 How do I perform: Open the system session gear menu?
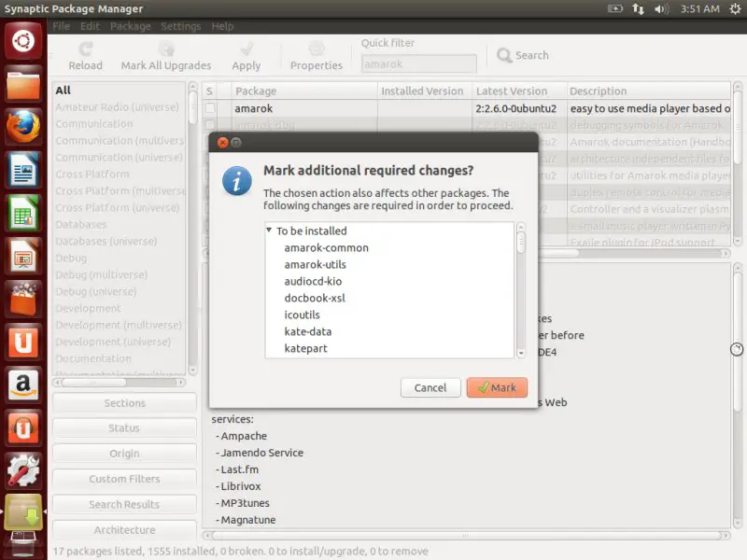pos(735,8)
